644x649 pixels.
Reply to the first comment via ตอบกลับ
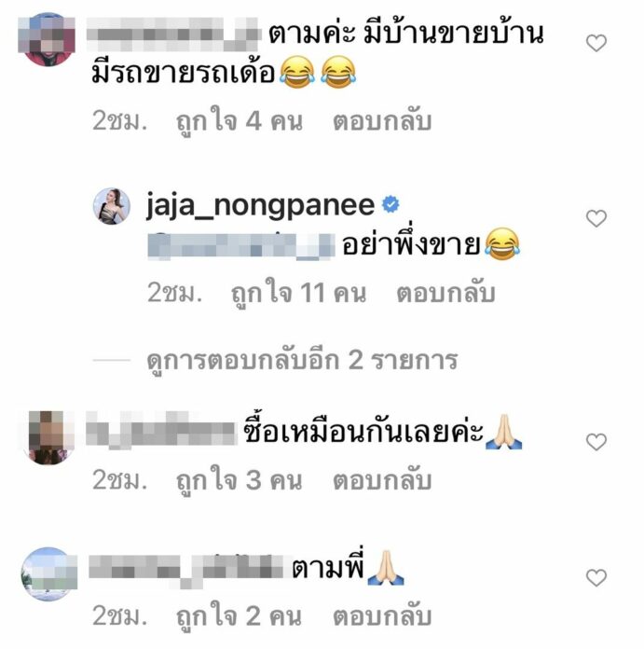(382, 121)
